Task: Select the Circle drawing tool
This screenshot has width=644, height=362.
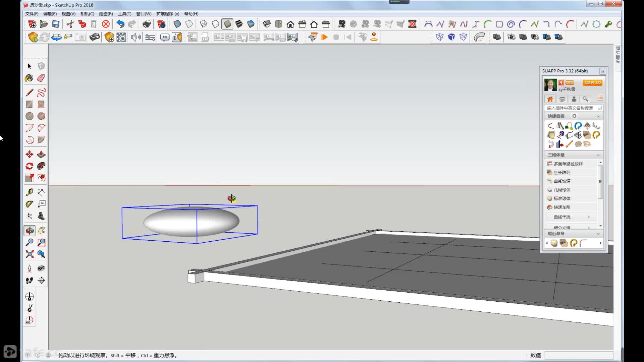Action: (x=30, y=116)
